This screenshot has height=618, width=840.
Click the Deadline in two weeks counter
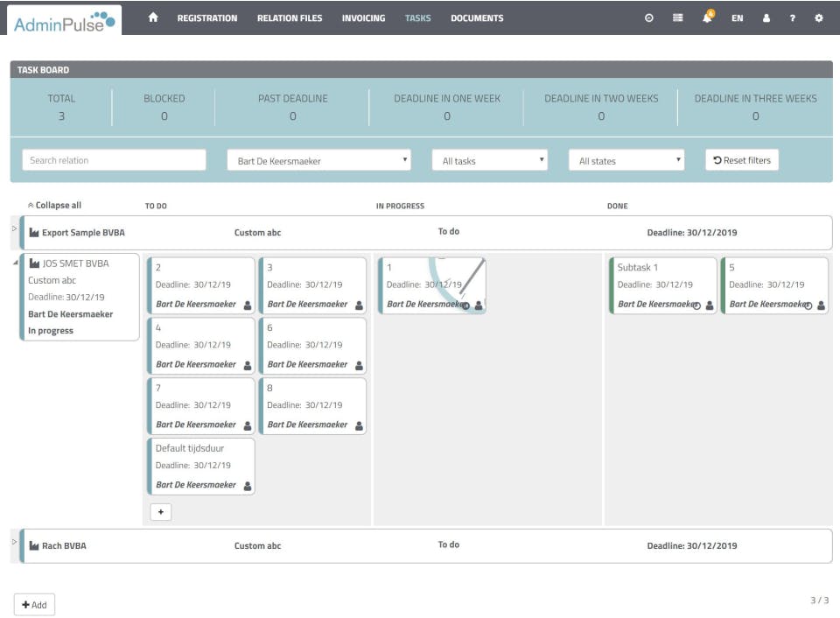pos(601,107)
